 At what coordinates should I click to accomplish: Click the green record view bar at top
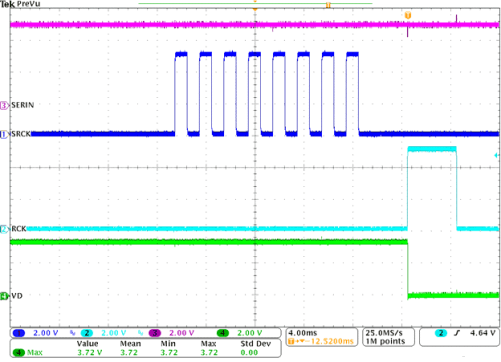255,4
